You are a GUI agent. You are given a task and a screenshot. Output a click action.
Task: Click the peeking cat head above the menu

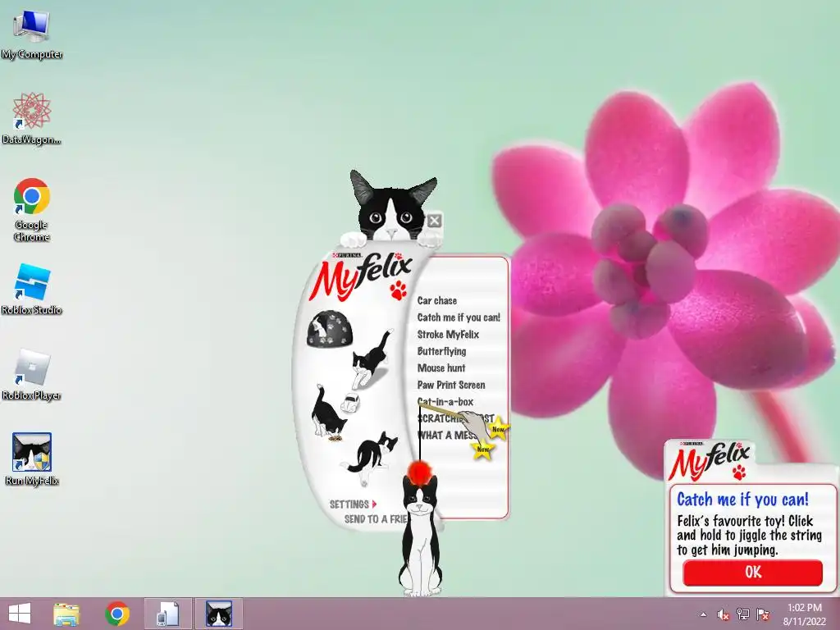pos(393,207)
